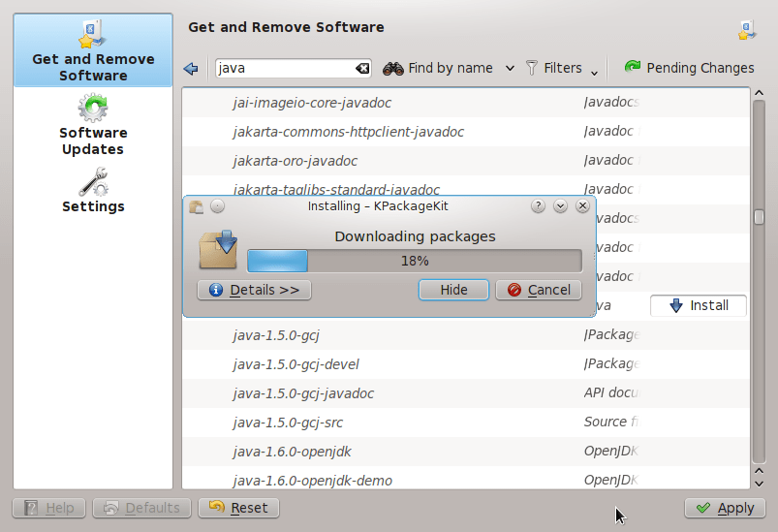Click the binoculars Find by name icon
This screenshot has height=532, width=778.
(393, 69)
